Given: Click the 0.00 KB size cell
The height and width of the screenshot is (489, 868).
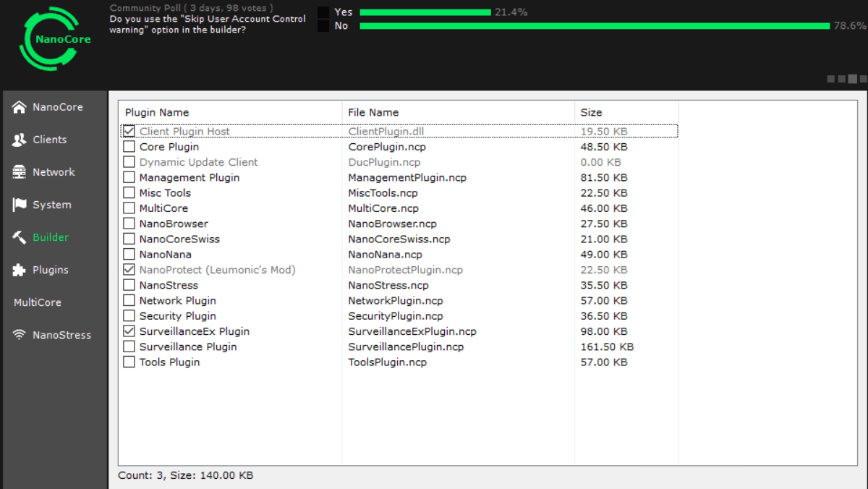Looking at the screenshot, I should (x=600, y=162).
